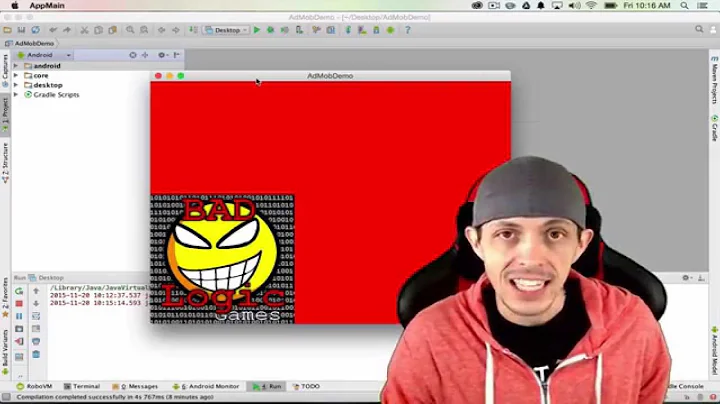Toggle the 2: Favorites side tab

[x=5, y=297]
